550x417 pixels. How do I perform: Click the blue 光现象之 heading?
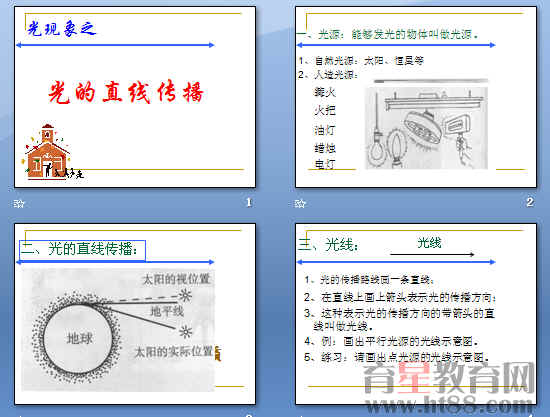[62, 29]
